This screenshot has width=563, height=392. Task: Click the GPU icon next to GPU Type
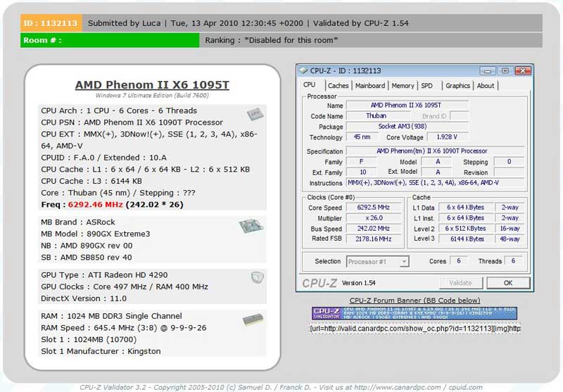pos(257,277)
